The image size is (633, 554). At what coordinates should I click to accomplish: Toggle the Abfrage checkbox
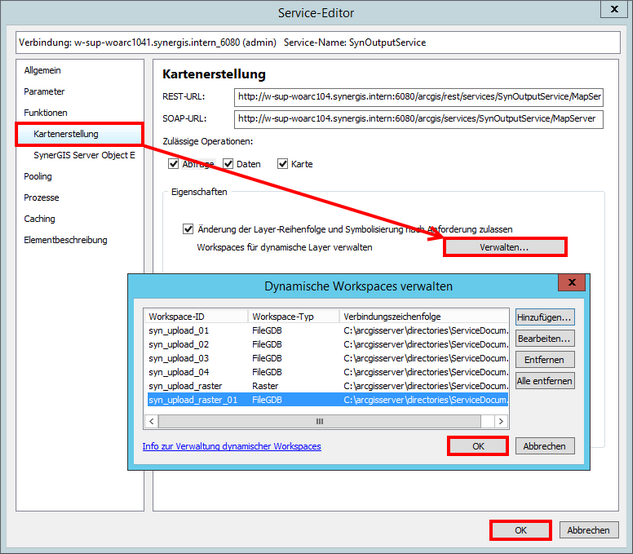174,164
